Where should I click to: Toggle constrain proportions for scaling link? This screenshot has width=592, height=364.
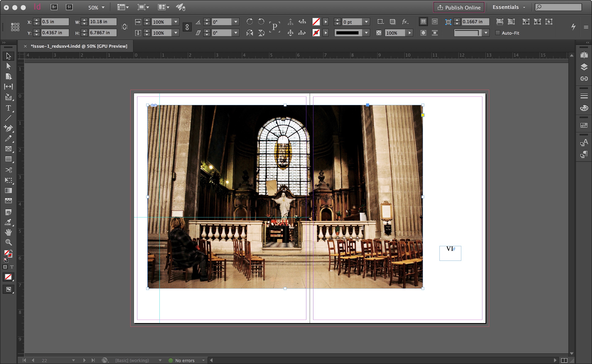pyautogui.click(x=187, y=27)
